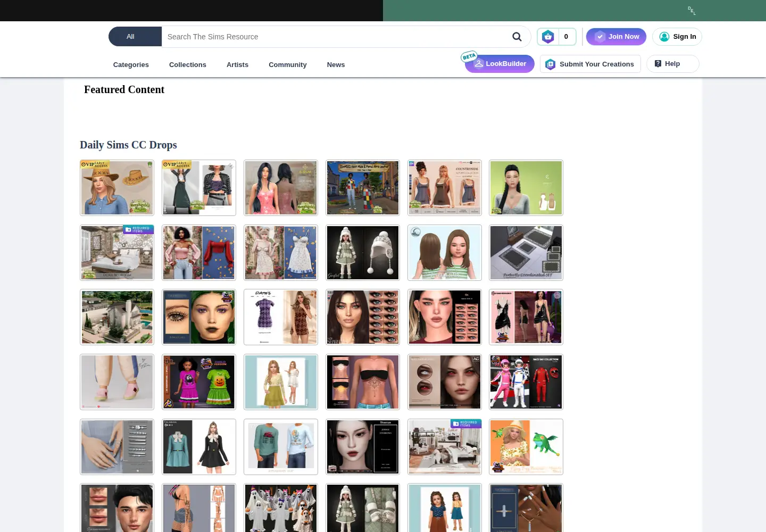Open the News menu
The image size is (766, 532).
point(336,65)
